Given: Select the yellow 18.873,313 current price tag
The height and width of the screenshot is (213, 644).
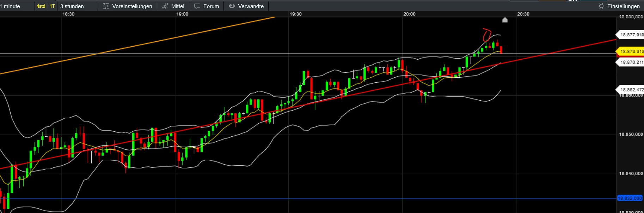Looking at the screenshot, I should tap(630, 52).
